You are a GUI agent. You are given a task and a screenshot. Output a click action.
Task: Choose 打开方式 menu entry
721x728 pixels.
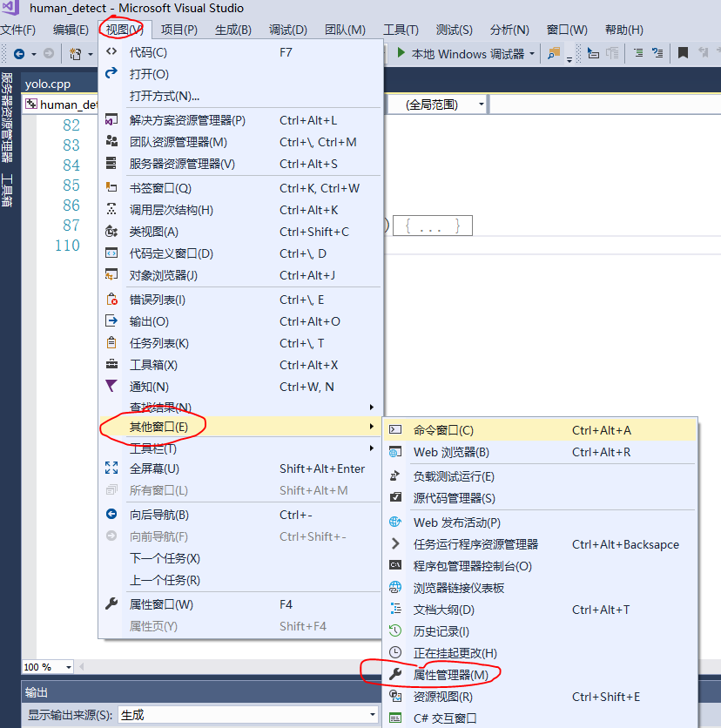tap(240, 96)
